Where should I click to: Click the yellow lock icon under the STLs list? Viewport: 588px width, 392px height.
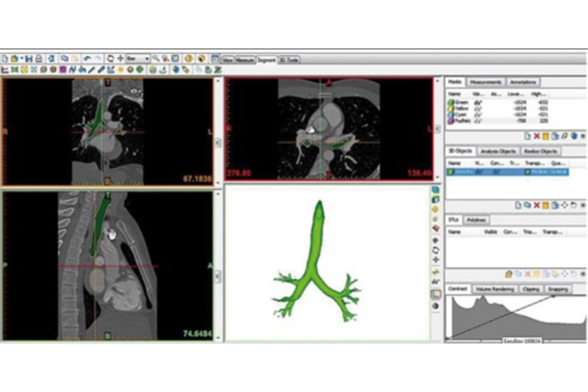click(509, 274)
